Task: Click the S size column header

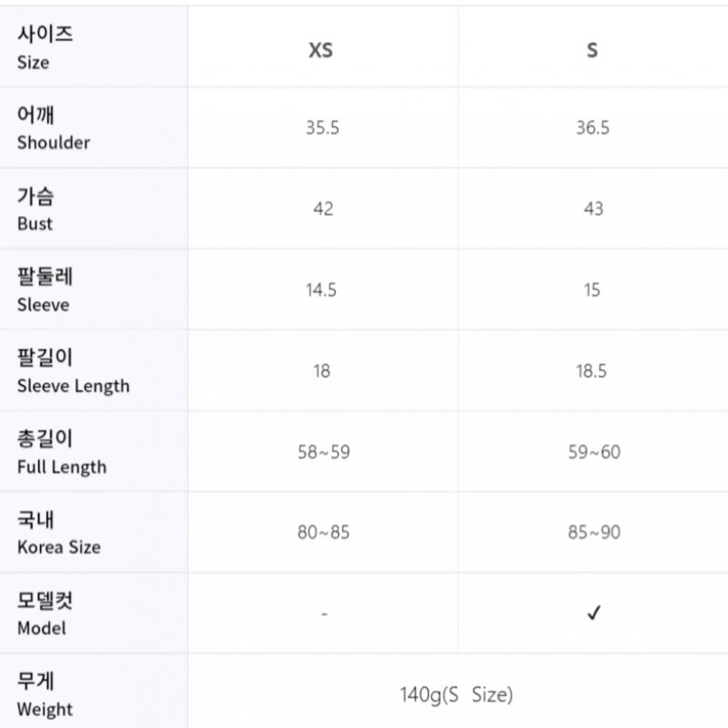Action: point(592,50)
